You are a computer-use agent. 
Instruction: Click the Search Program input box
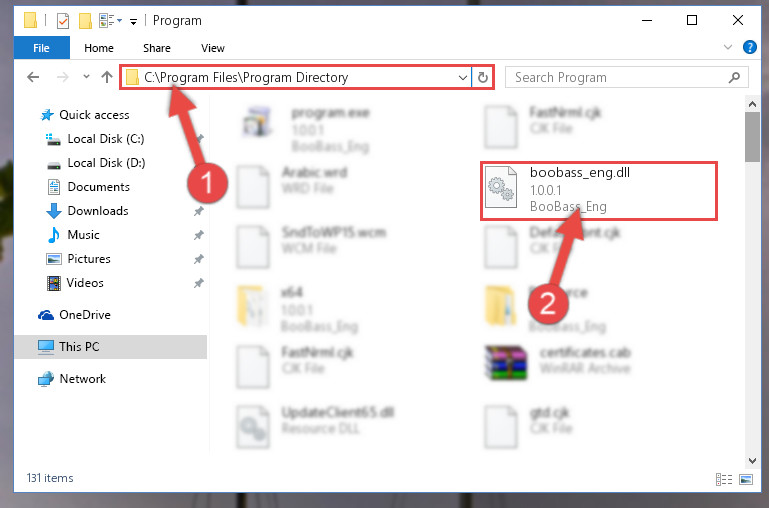point(618,77)
